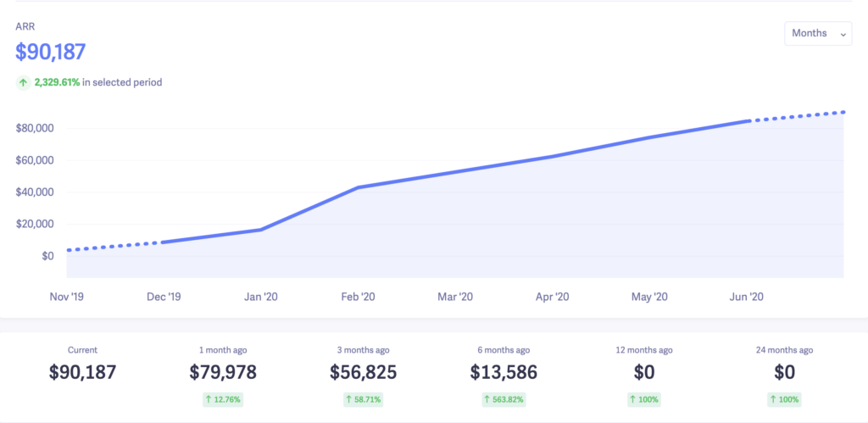868x423 pixels.
Task: Click the dotted projection line after Jun '20
Action: 797,116
